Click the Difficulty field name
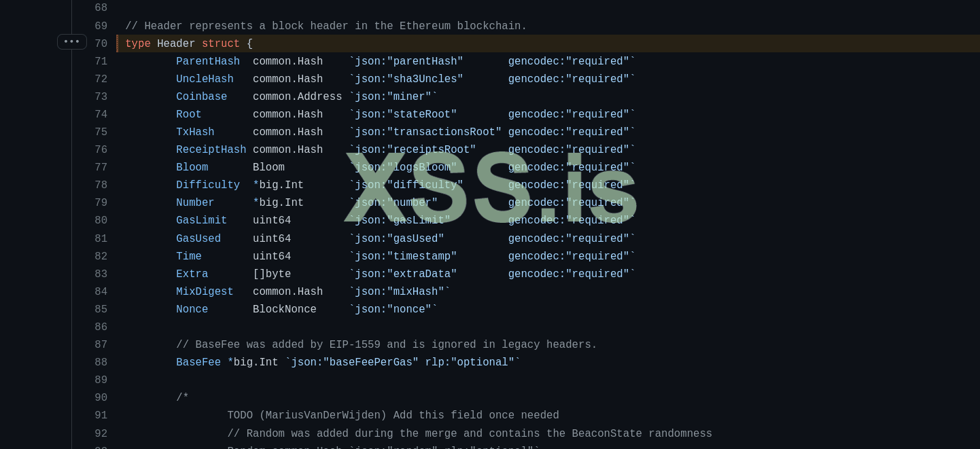 tap(208, 185)
